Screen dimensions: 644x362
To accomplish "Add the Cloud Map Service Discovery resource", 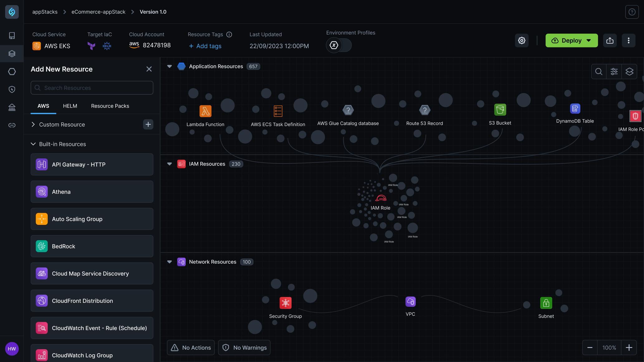I will (x=92, y=273).
